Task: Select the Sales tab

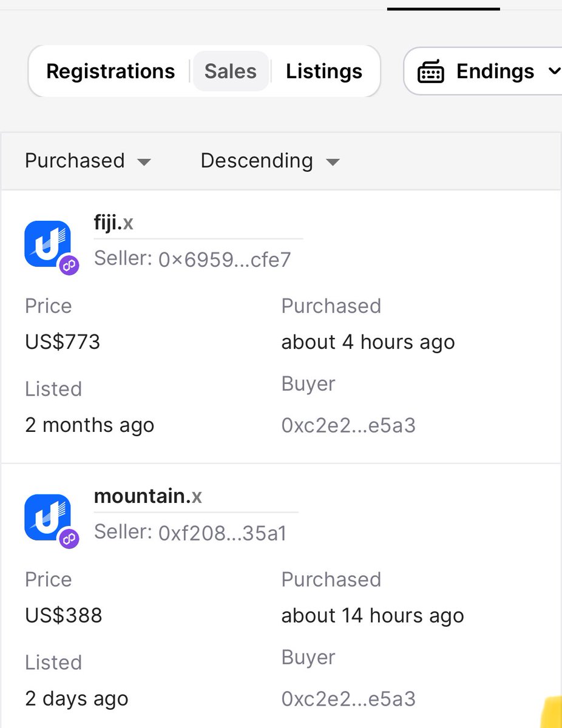Action: coord(231,72)
